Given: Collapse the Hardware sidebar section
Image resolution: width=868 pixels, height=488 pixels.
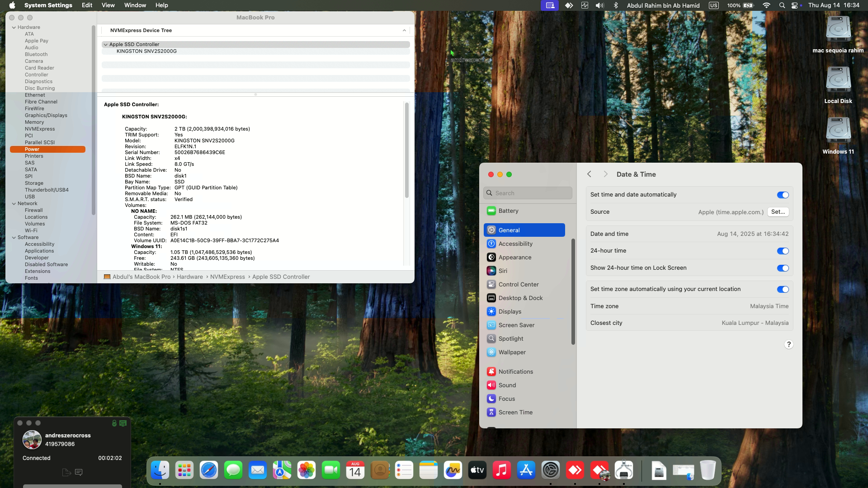Looking at the screenshot, I should click(x=14, y=28).
